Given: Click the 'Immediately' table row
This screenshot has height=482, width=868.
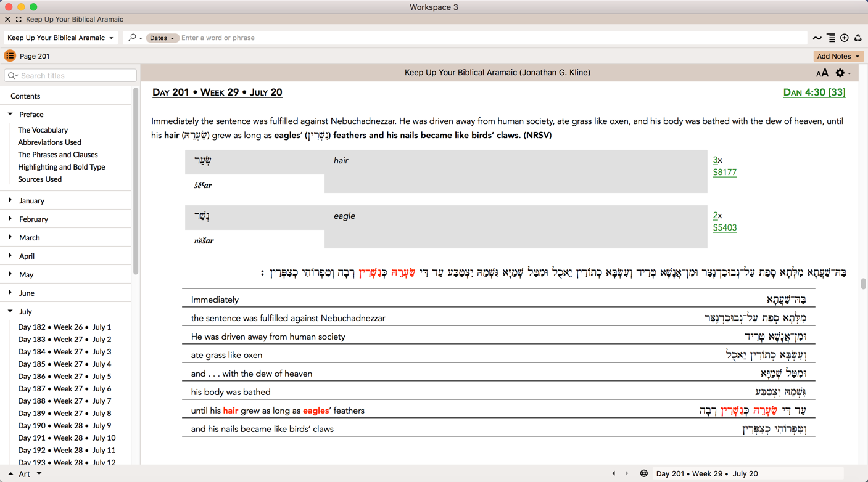Looking at the screenshot, I should [498, 300].
